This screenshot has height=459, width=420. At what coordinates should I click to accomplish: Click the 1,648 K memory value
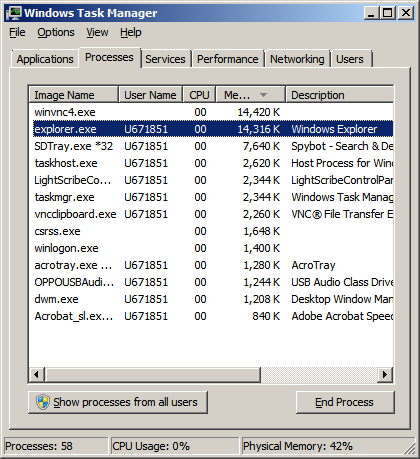[x=261, y=231]
